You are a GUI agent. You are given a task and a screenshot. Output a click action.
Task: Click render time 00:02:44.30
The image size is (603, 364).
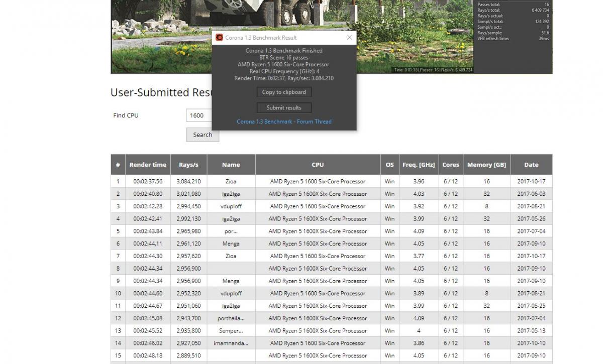point(148,256)
